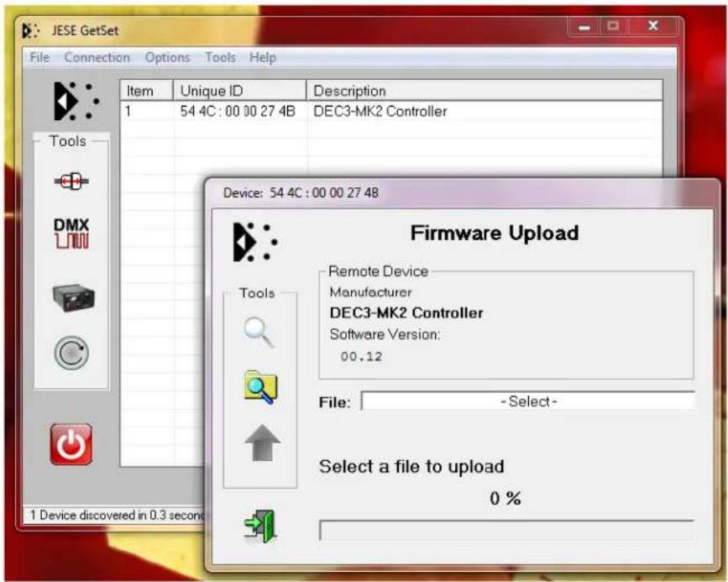Click the folder browse icon for firmware file
The height and width of the screenshot is (582, 728).
[x=260, y=386]
